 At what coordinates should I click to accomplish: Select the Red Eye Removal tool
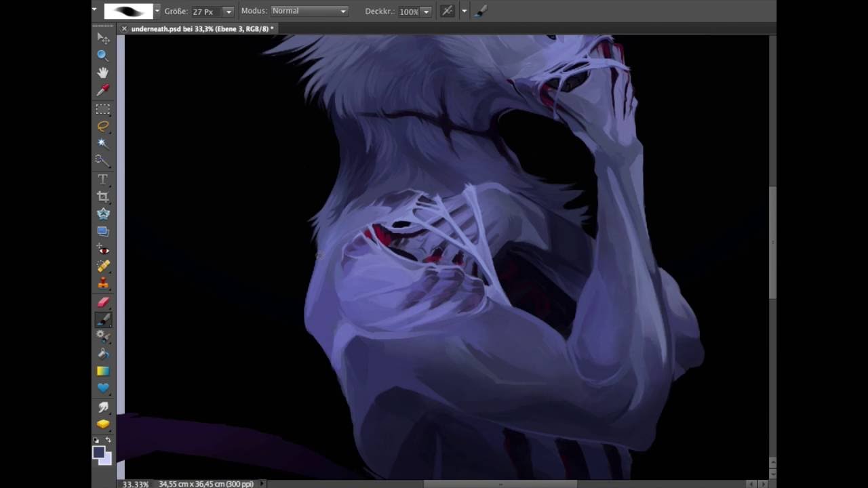click(x=102, y=249)
